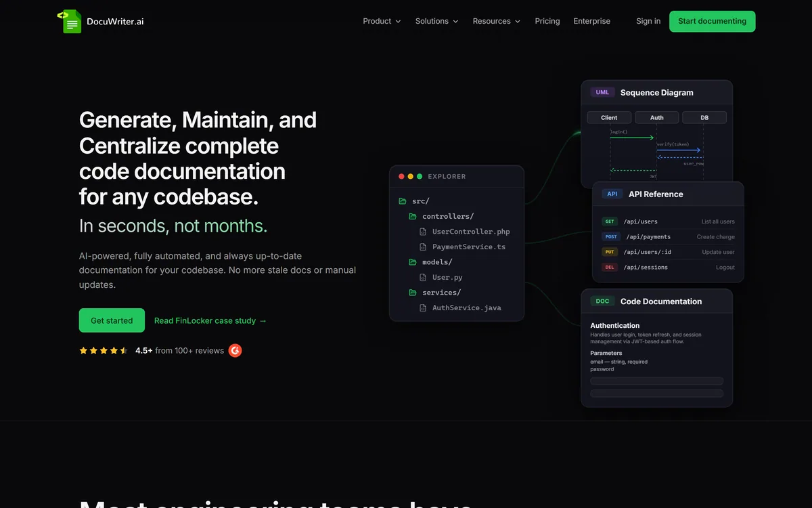The height and width of the screenshot is (508, 812).
Task: Expand the Product dropdown menu
Action: 382,21
